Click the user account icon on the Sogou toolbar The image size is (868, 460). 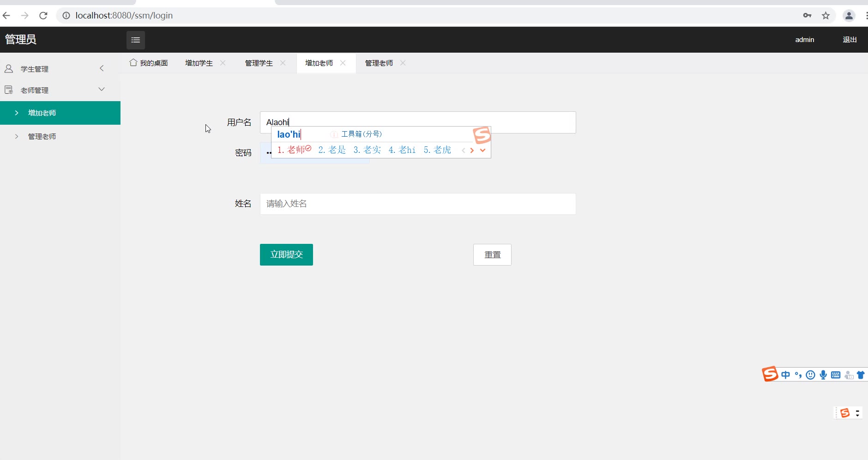[849, 375]
